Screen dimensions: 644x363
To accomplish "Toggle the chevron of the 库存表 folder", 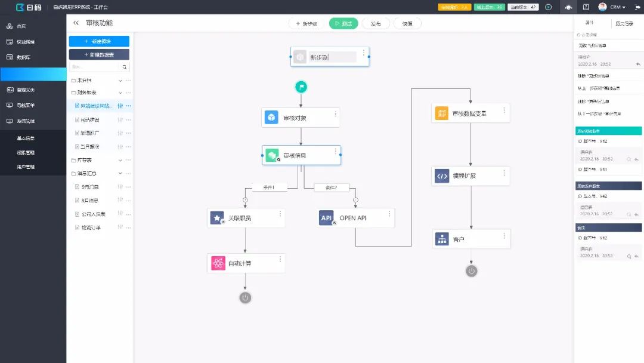I will pyautogui.click(x=120, y=161).
